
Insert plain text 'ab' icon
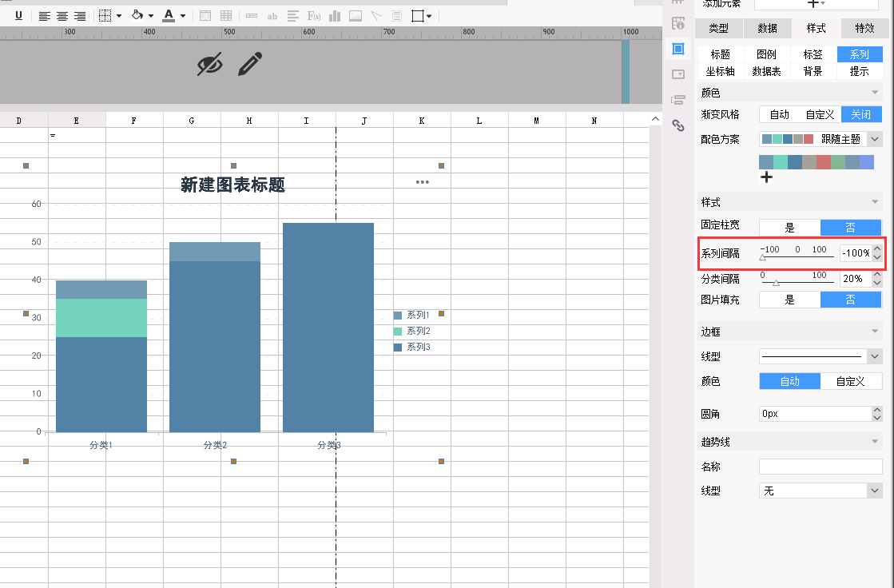click(x=272, y=17)
